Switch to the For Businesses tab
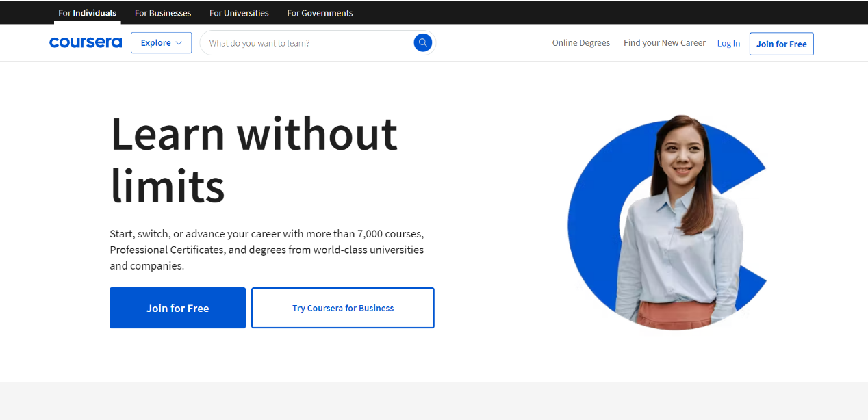868x420 pixels. (162, 12)
